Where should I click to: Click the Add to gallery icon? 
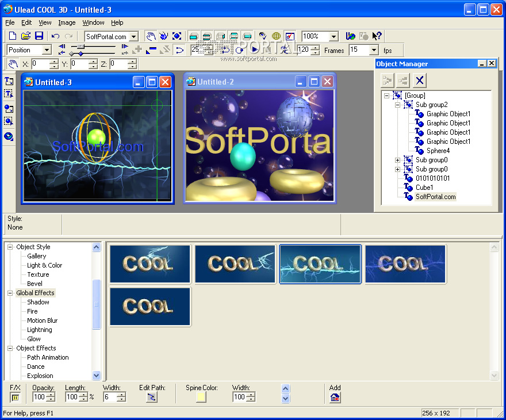pyautogui.click(x=335, y=398)
